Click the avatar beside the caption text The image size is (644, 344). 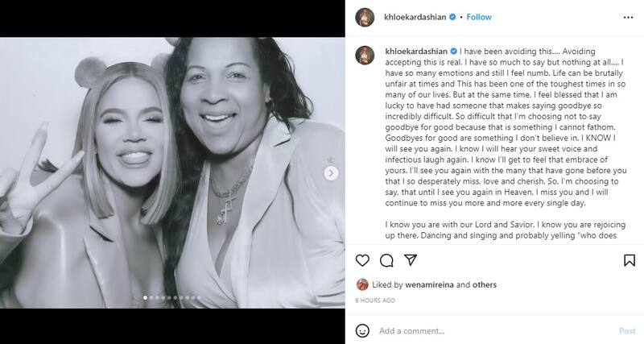[x=364, y=54]
